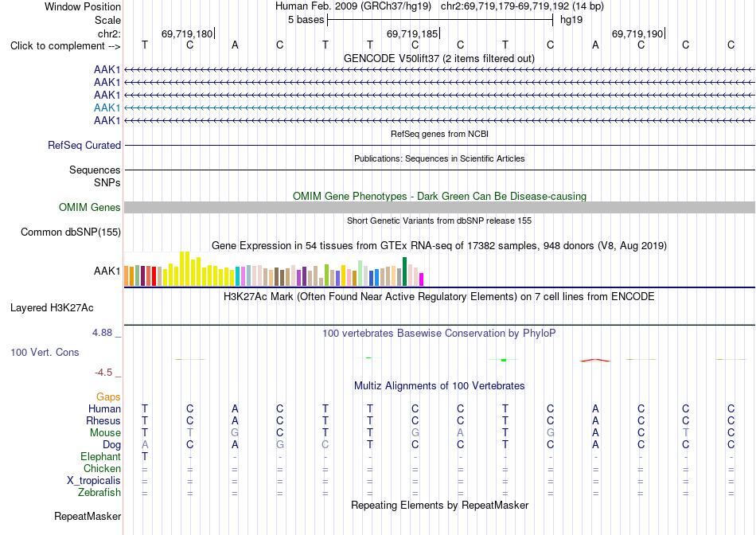Click the only G base in Dog row
Image resolution: width=756 pixels, height=535 pixels.
[280, 445]
